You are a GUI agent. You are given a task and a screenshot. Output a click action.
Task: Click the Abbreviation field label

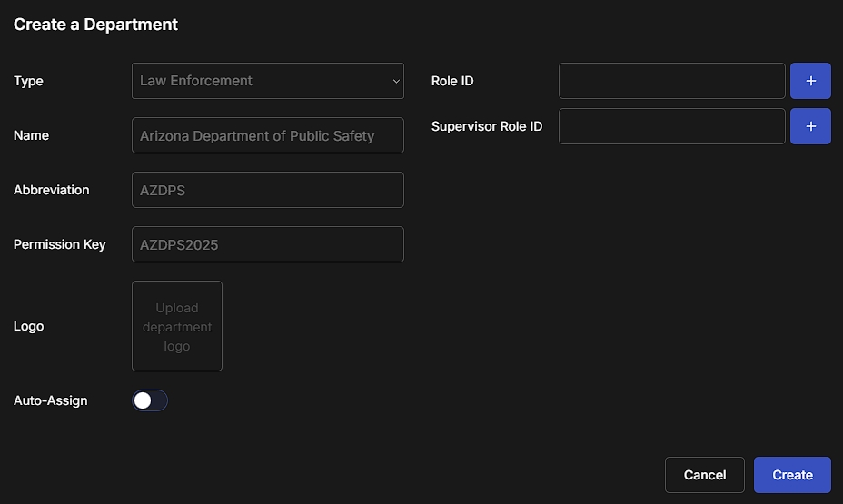[x=51, y=190]
